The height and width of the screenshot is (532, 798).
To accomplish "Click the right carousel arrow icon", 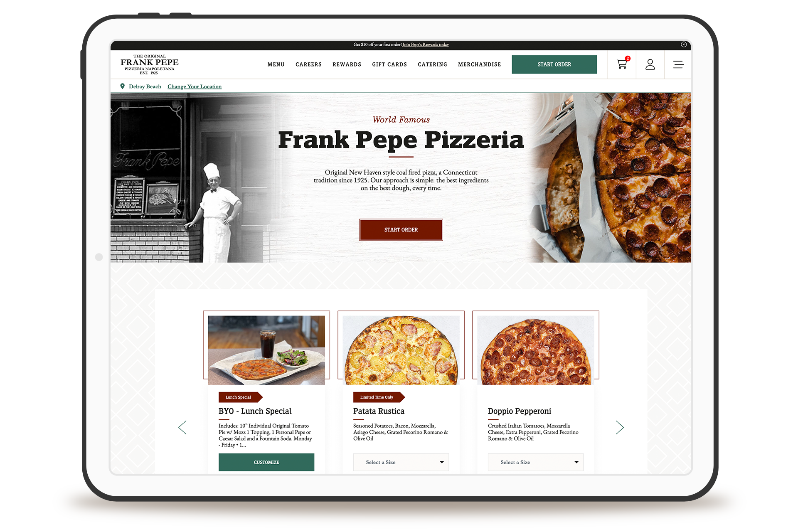I will 619,427.
